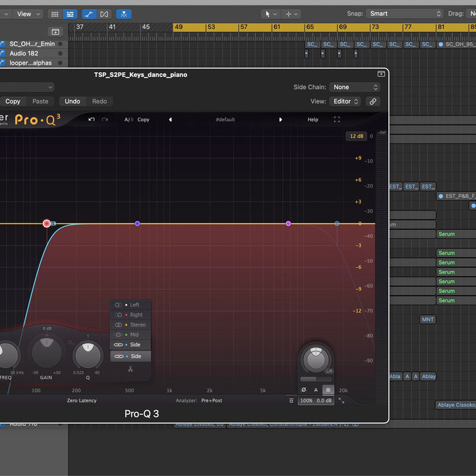
Task: Click the output panel pin icon left of 100%
Action: pyautogui.click(x=291, y=401)
